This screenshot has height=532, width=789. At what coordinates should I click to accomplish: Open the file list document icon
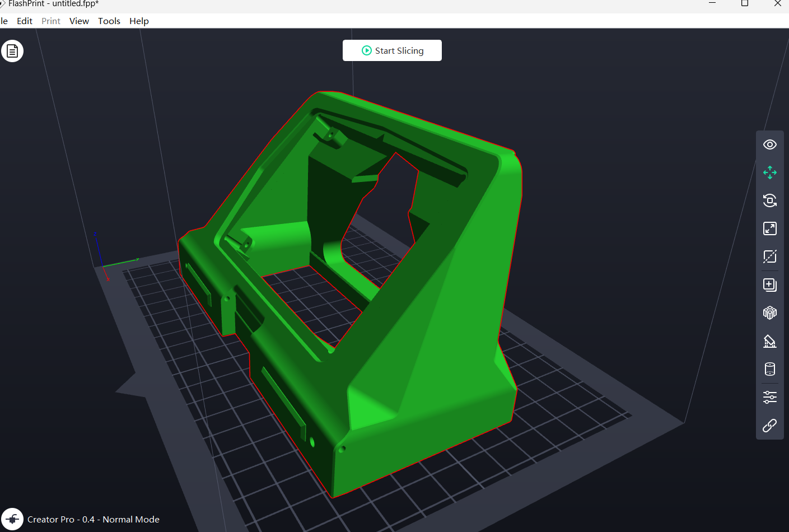click(12, 51)
